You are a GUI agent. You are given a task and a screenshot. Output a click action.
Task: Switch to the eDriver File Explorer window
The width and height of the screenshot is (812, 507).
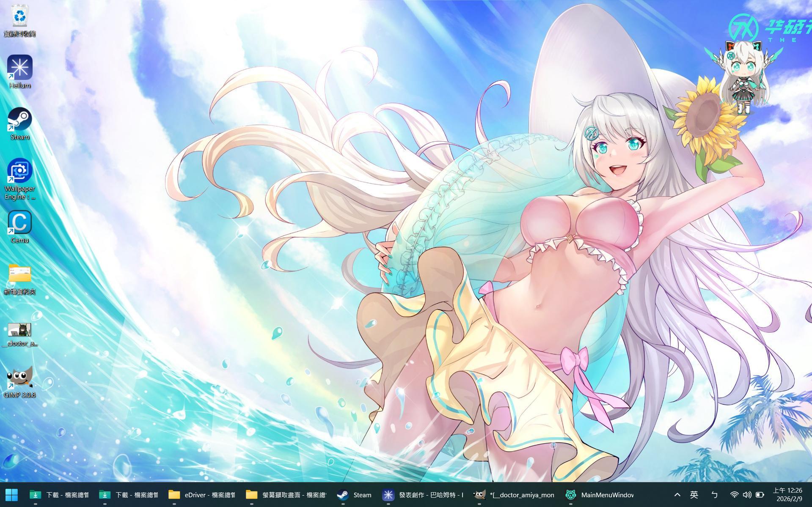[x=202, y=495]
